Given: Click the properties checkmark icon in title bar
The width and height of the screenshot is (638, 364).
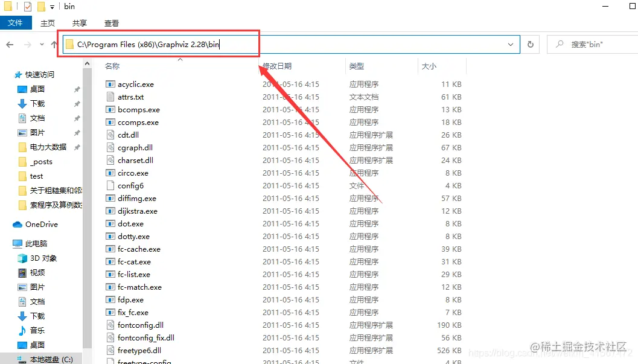Looking at the screenshot, I should coord(28,7).
